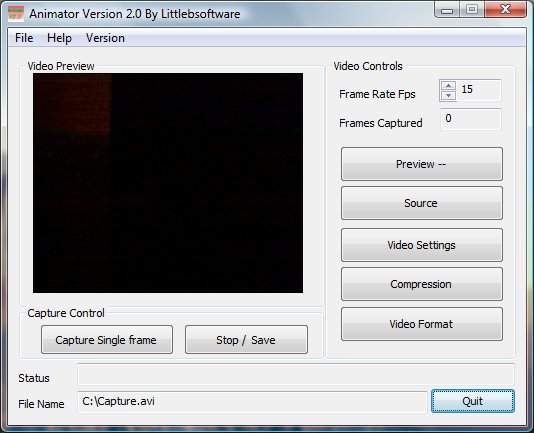Screen dimensions: 534x433
Task: Click the Status text field
Action: [296, 374]
